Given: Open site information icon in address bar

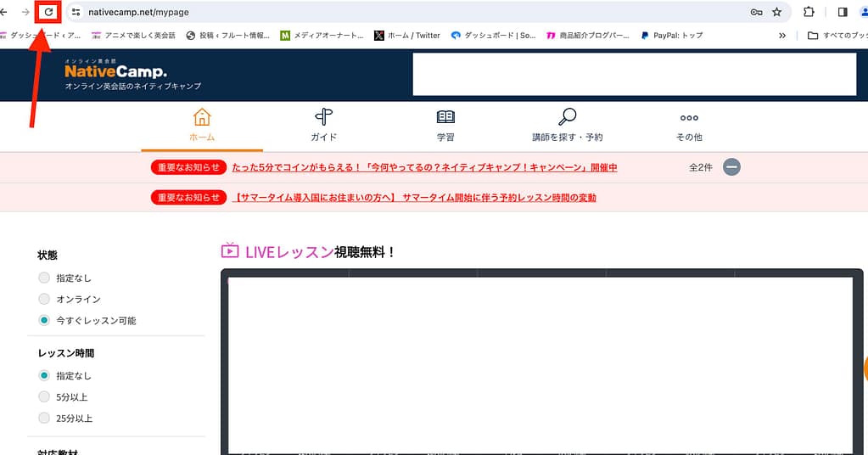Looking at the screenshot, I should [76, 12].
